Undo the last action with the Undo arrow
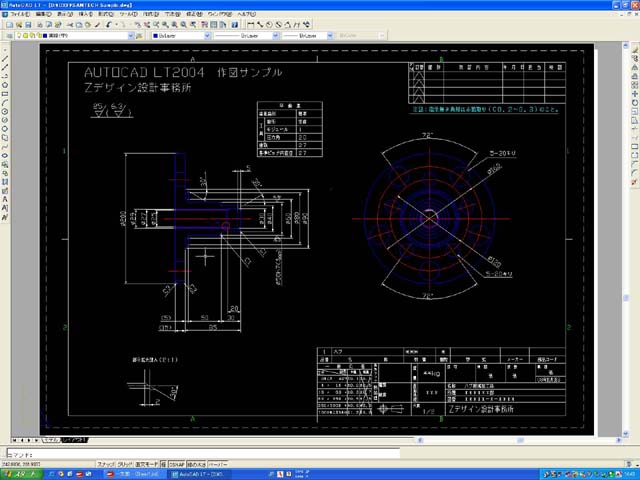The height and width of the screenshot is (480, 640). pos(109,25)
